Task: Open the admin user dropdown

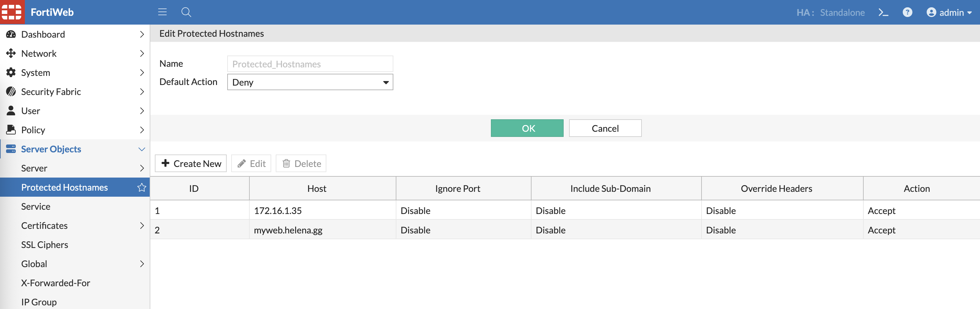Action: (x=949, y=12)
